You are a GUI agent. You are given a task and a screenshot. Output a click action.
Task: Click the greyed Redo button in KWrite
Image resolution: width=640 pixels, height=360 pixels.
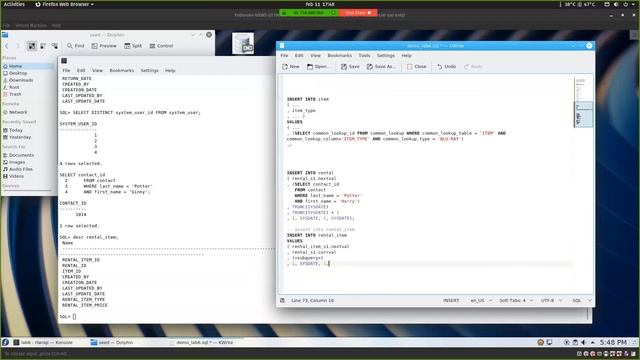(x=473, y=67)
